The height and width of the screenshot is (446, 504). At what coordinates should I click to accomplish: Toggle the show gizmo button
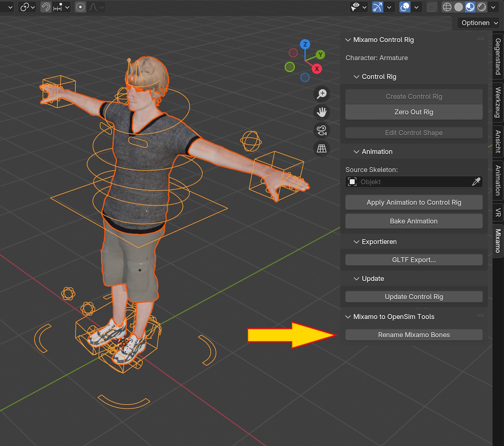(x=378, y=7)
